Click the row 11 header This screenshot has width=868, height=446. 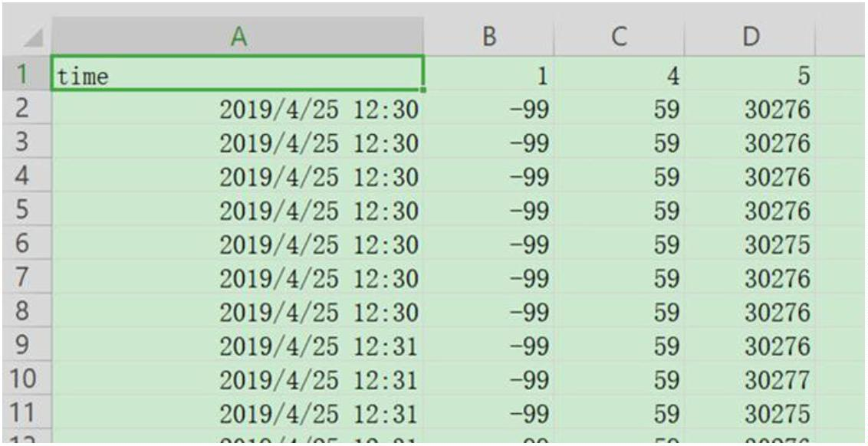[x=25, y=414]
